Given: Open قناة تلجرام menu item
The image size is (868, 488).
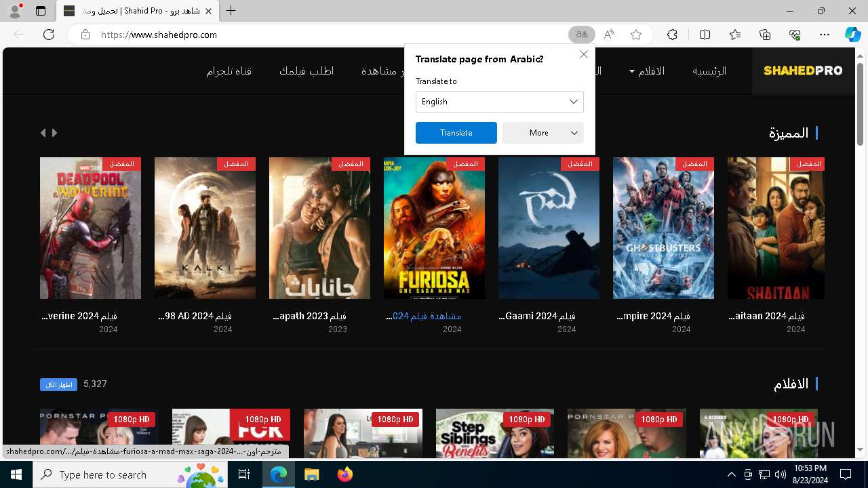Looking at the screenshot, I should [229, 70].
